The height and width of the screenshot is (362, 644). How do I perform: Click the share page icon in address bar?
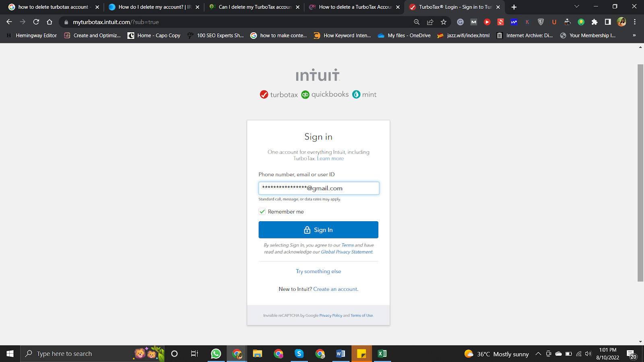pyautogui.click(x=430, y=22)
